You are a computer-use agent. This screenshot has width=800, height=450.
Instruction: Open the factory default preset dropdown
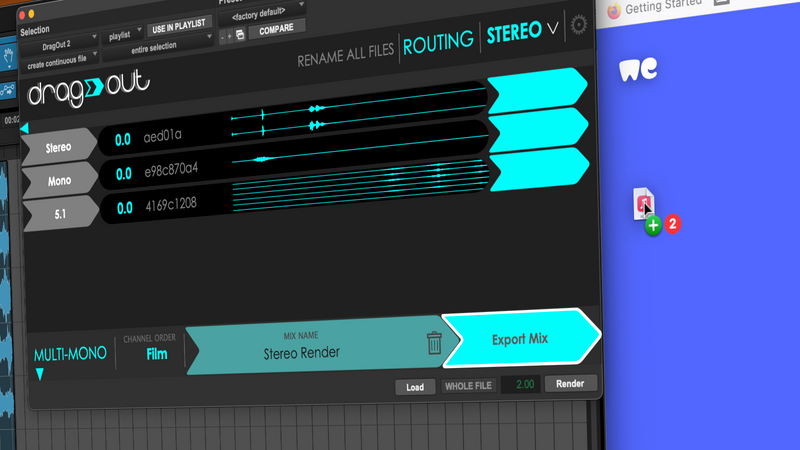(x=261, y=14)
